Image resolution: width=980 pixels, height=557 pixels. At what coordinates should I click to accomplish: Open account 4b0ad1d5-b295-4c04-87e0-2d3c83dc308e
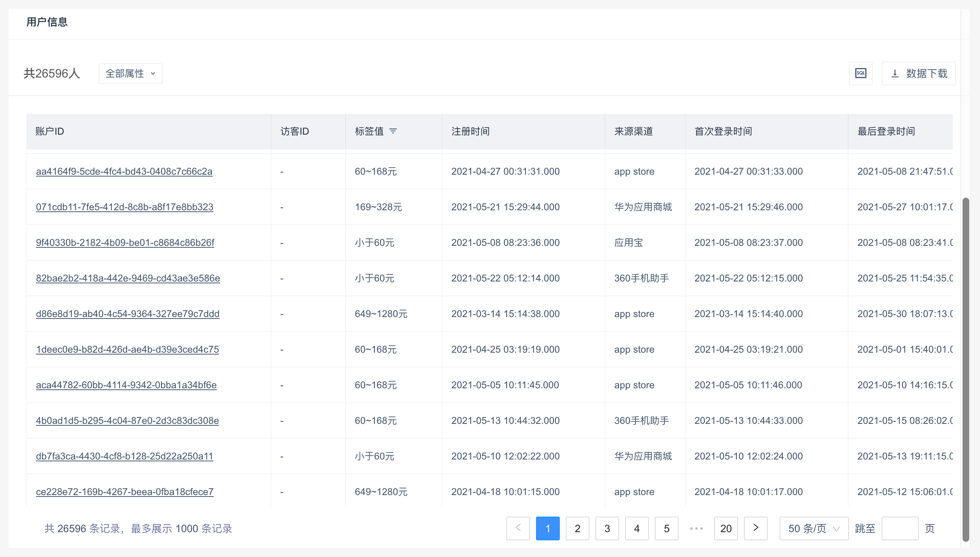coord(127,421)
